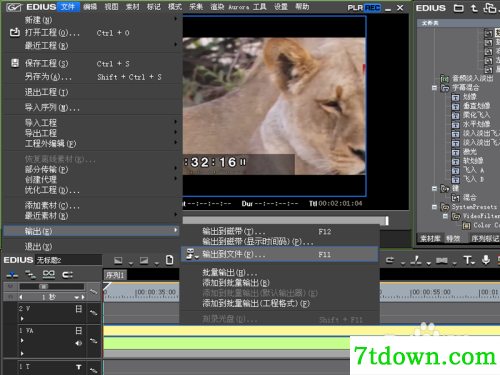
Task: Click the PLR player mode button
Action: coord(355,8)
